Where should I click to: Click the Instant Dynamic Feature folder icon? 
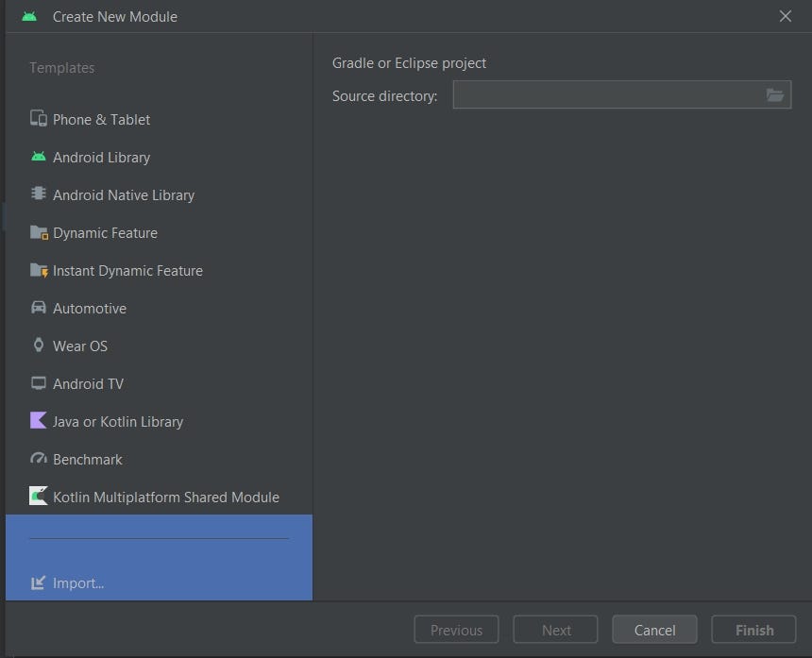pos(39,270)
